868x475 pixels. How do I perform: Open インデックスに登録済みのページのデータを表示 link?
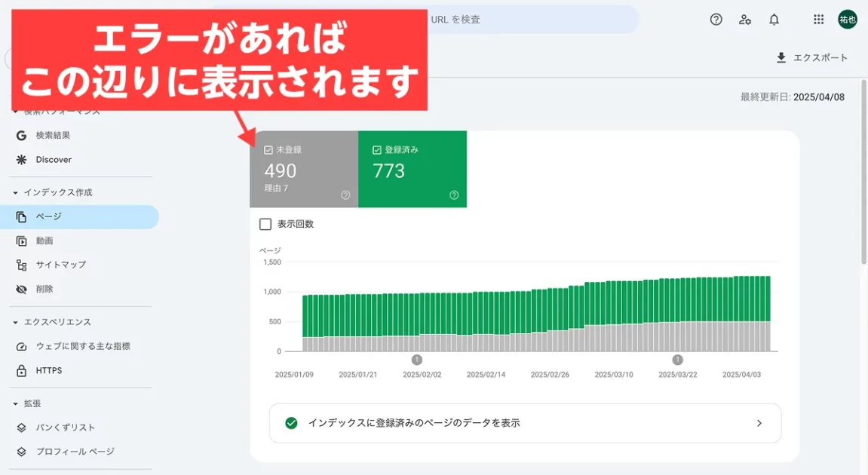click(x=525, y=423)
